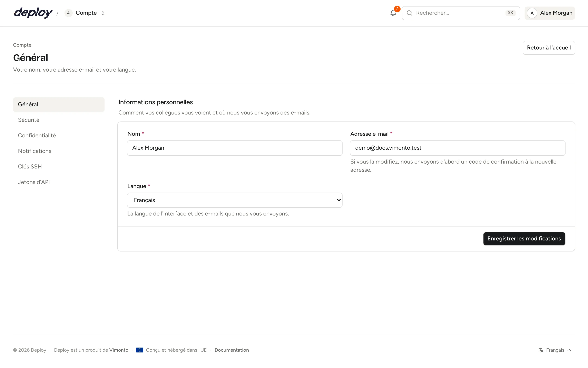This screenshot has height=368, width=588.
Task: Open the Alex Morgan user menu
Action: coord(550,13)
